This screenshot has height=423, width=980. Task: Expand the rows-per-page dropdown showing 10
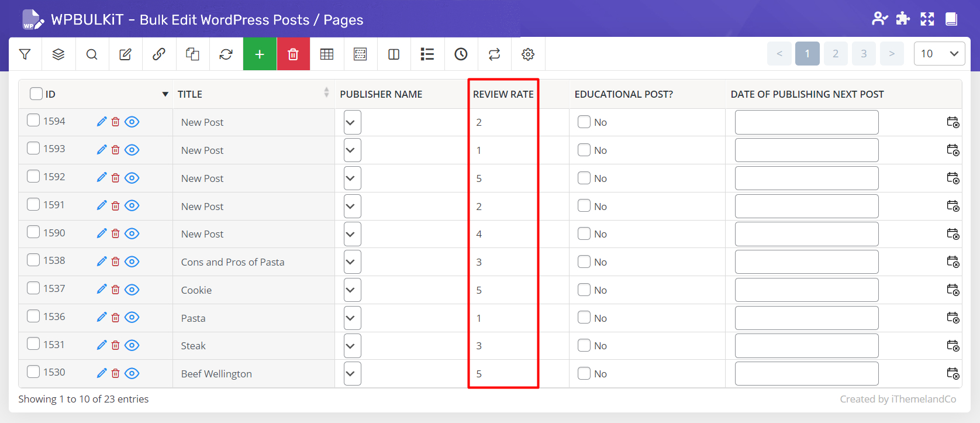click(x=939, y=54)
